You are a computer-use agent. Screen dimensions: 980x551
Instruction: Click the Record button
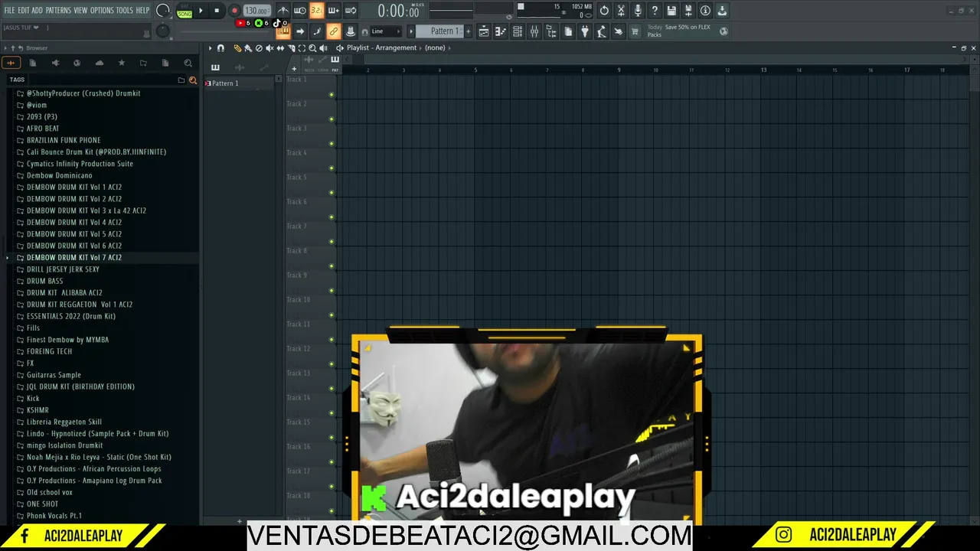tap(234, 11)
